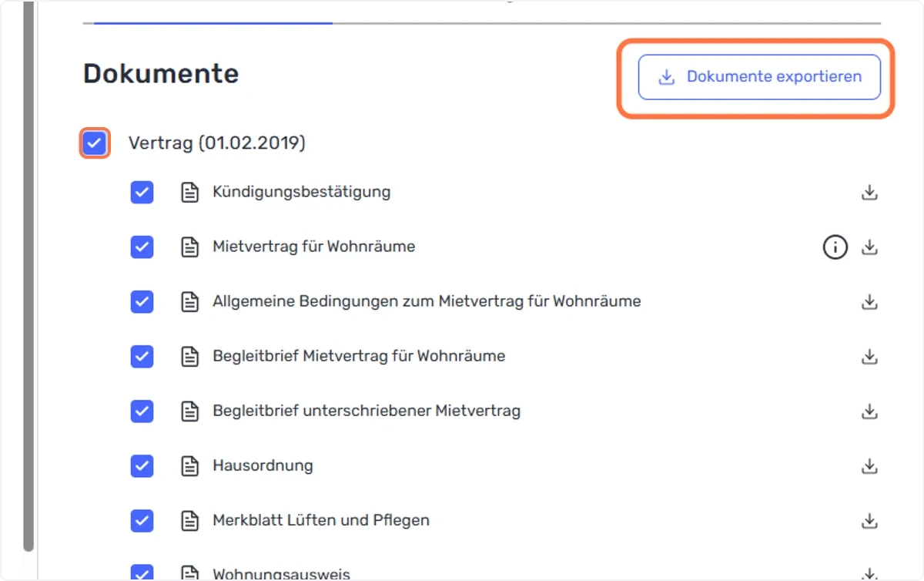
Task: Click file icon of Begleitbrief unterschriebener Mietvertrag
Action: pyautogui.click(x=189, y=411)
